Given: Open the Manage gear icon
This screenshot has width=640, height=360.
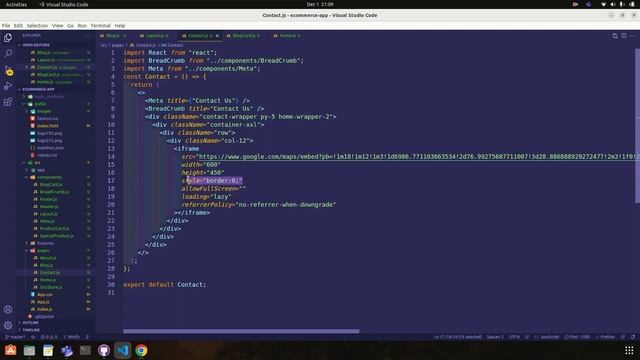Looking at the screenshot, I should 8,325.
